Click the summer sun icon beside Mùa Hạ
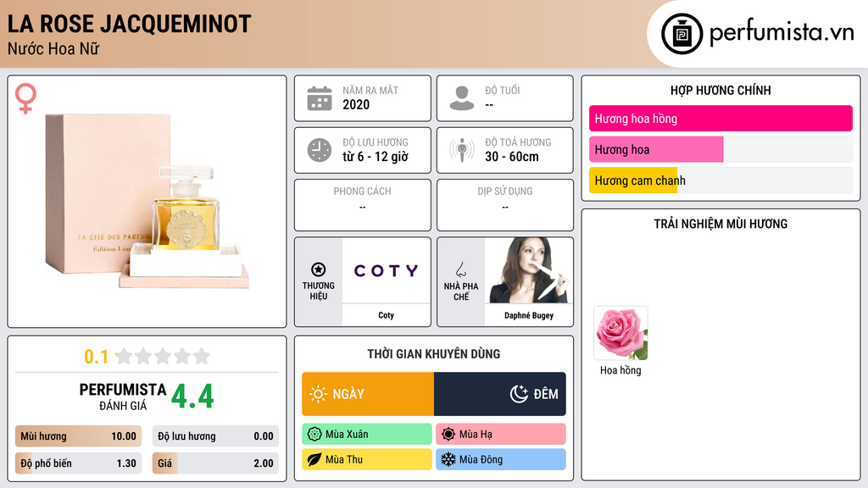This screenshot has height=488, width=868. tap(448, 435)
